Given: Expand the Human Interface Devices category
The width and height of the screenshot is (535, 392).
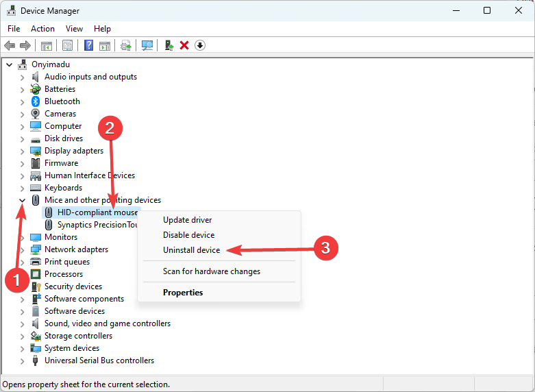Looking at the screenshot, I should tap(22, 176).
